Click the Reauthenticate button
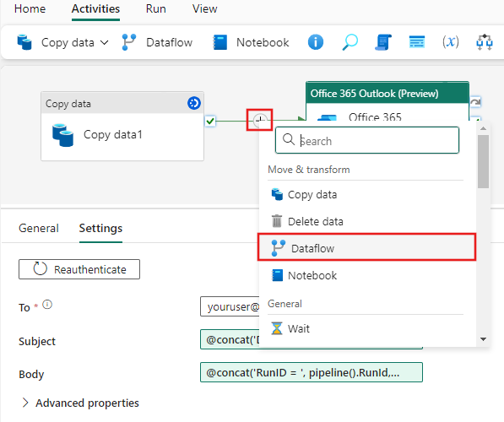 79,269
